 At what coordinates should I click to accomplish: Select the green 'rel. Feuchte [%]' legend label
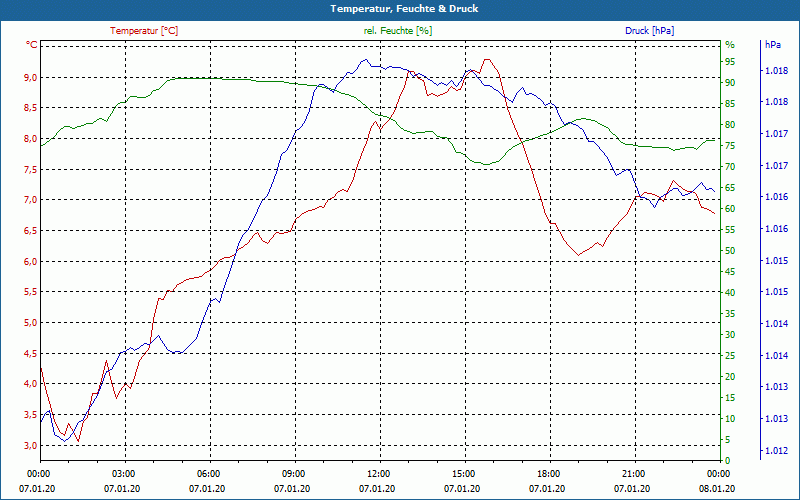coord(398,31)
